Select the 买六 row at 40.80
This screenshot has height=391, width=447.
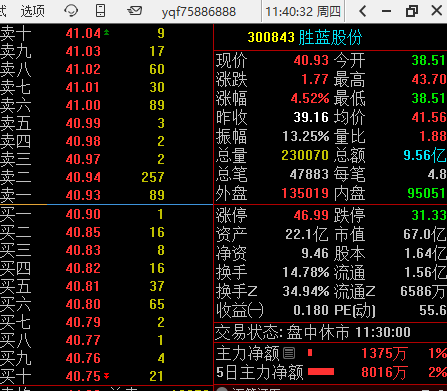pos(106,304)
